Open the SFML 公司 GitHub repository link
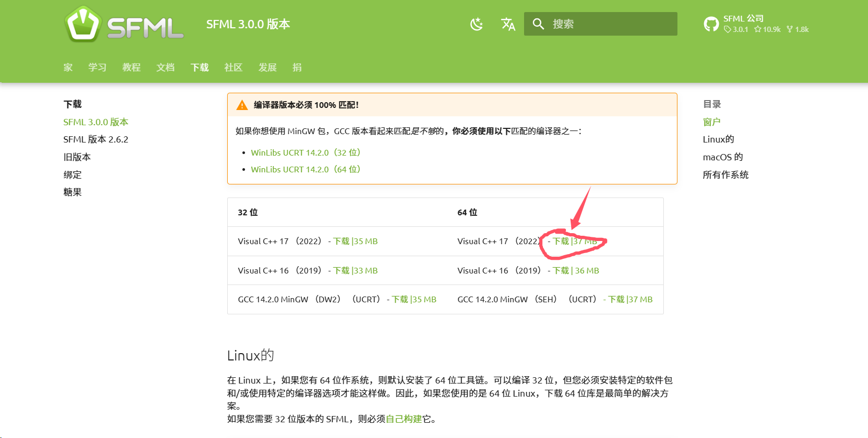Image resolution: width=868 pixels, height=438 pixels. [756, 24]
